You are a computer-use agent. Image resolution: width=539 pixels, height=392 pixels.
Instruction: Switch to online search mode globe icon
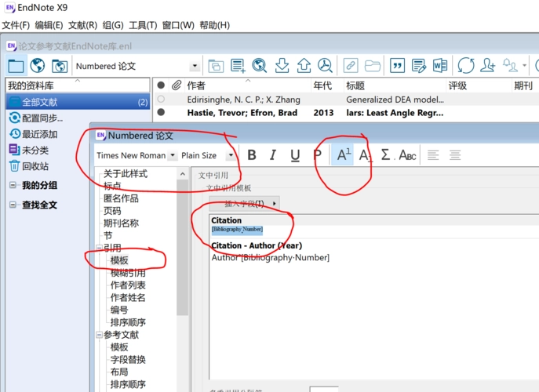pos(38,65)
